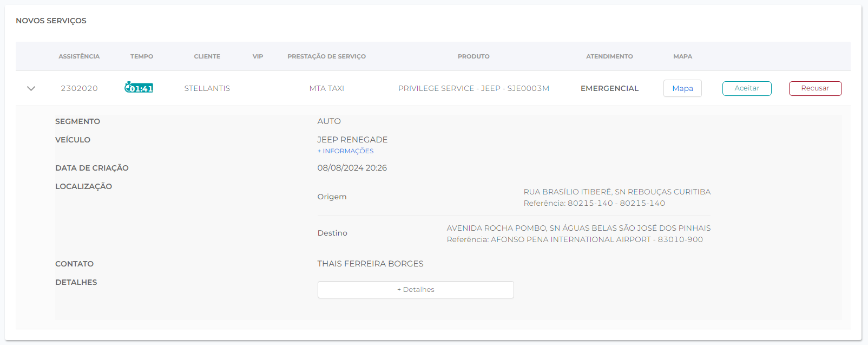Screen dimensions: 868x345
Task: Accept the service with the Aceitar button
Action: [x=747, y=88]
